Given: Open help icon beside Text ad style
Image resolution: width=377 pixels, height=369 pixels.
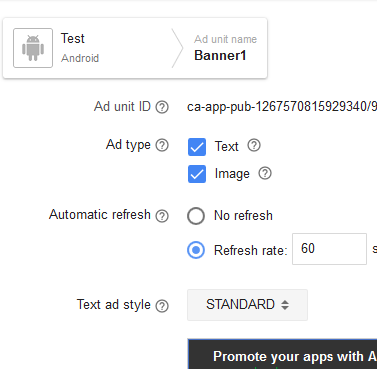Looking at the screenshot, I should click(x=162, y=306).
